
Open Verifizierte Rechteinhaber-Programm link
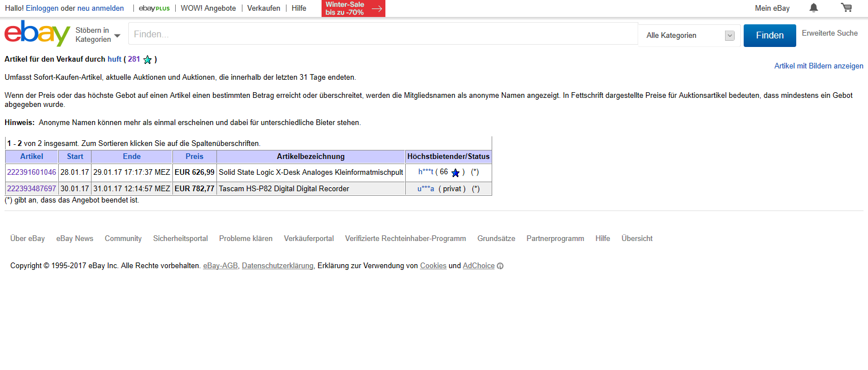click(406, 239)
